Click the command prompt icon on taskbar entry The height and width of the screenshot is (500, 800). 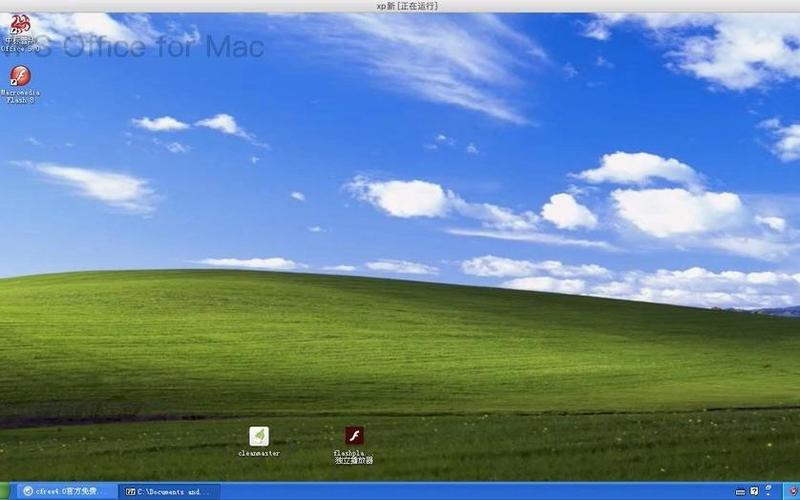(131, 492)
